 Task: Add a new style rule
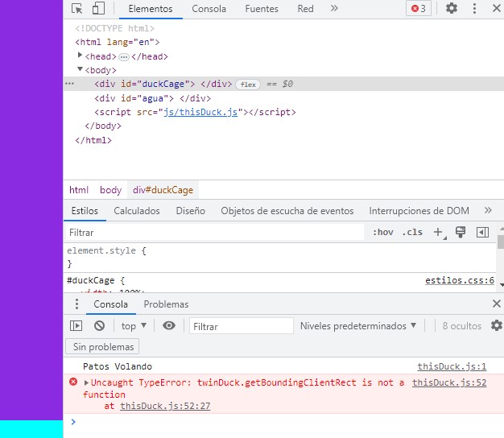(439, 232)
